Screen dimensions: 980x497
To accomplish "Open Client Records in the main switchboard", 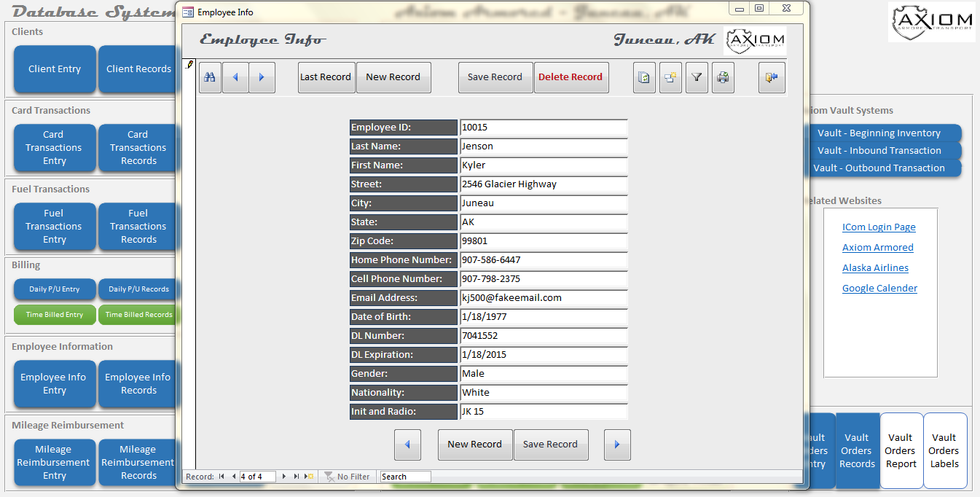I will 138,69.
